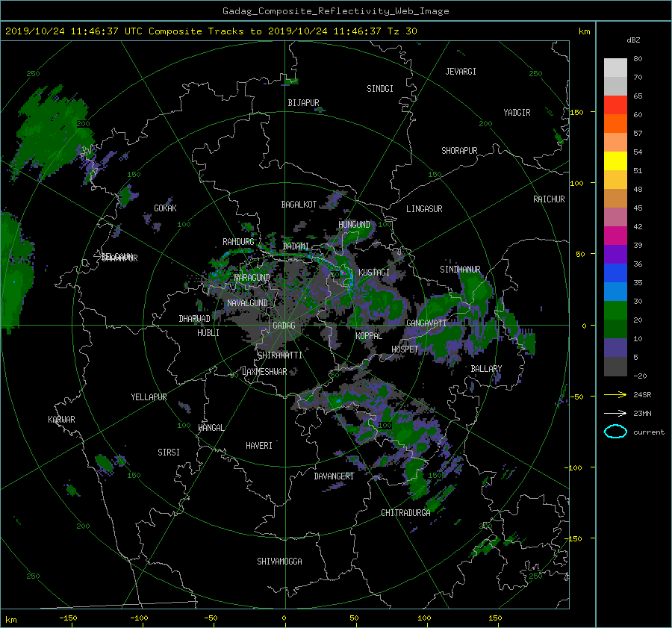Select the 80 dBZ light gray swatch
The image size is (672, 628).
pyautogui.click(x=615, y=67)
